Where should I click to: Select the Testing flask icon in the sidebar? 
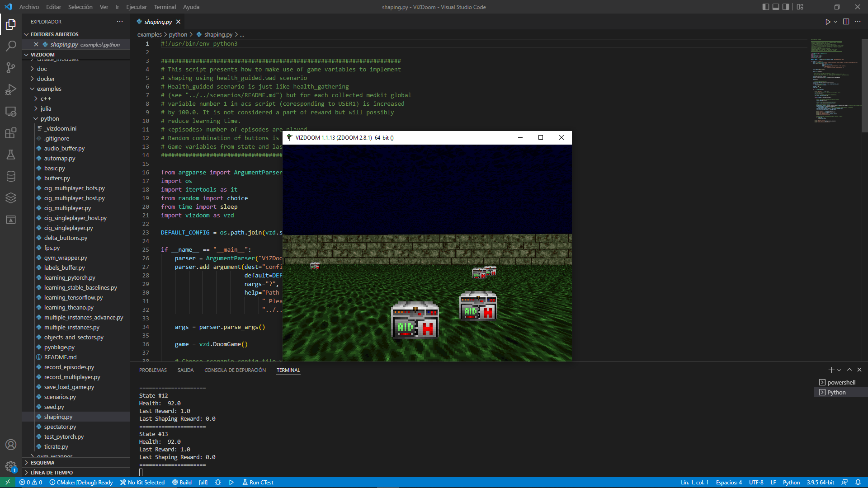tap(11, 155)
